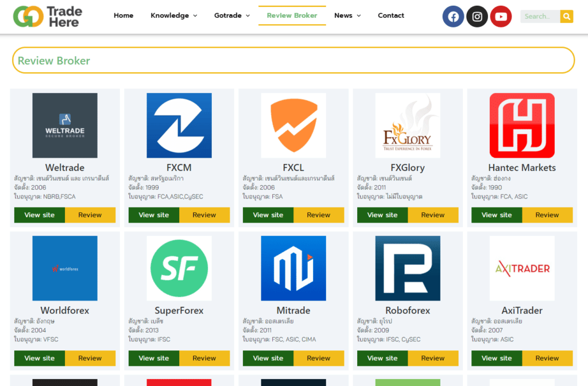
Task: View site for Mitrade
Action: [x=268, y=358]
